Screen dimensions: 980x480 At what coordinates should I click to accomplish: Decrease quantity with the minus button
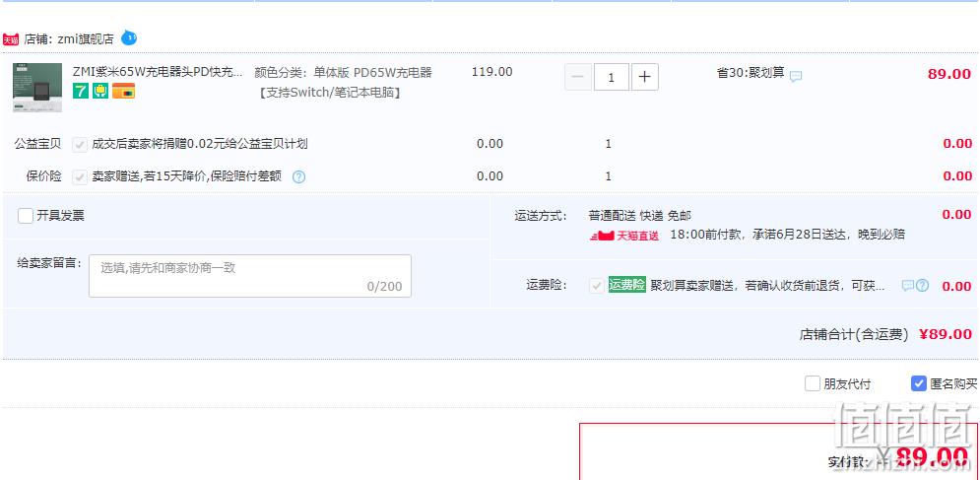point(578,77)
